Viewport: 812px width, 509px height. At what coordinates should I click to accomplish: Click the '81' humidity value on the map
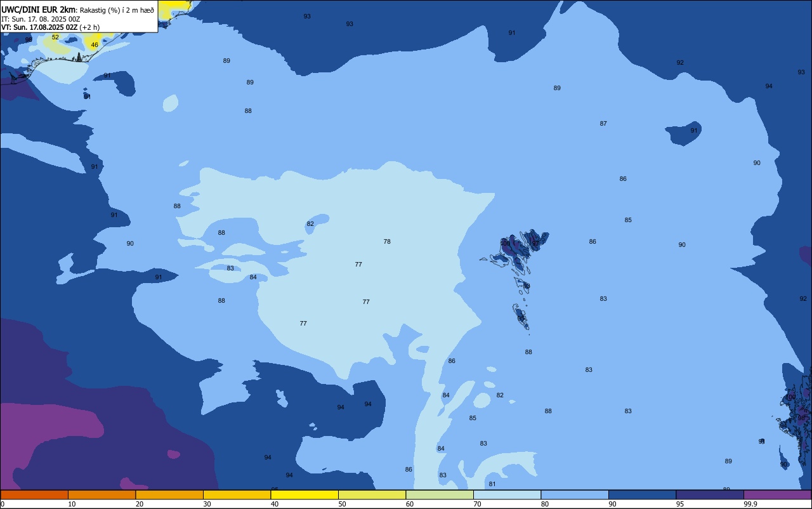tap(492, 484)
